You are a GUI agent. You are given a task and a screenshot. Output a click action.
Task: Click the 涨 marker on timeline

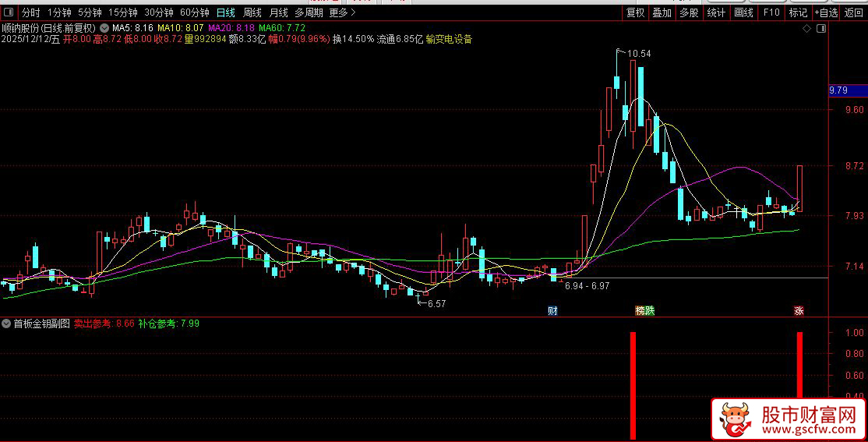point(799,311)
